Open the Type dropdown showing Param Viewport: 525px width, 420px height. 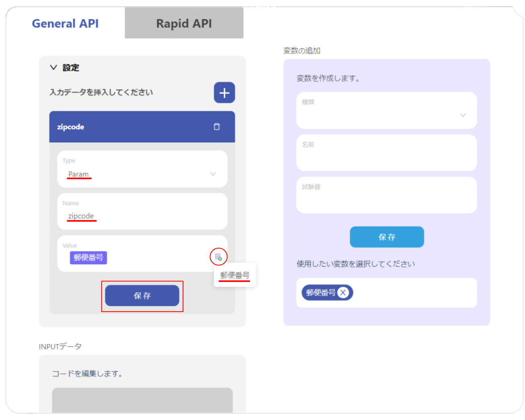[x=142, y=169]
